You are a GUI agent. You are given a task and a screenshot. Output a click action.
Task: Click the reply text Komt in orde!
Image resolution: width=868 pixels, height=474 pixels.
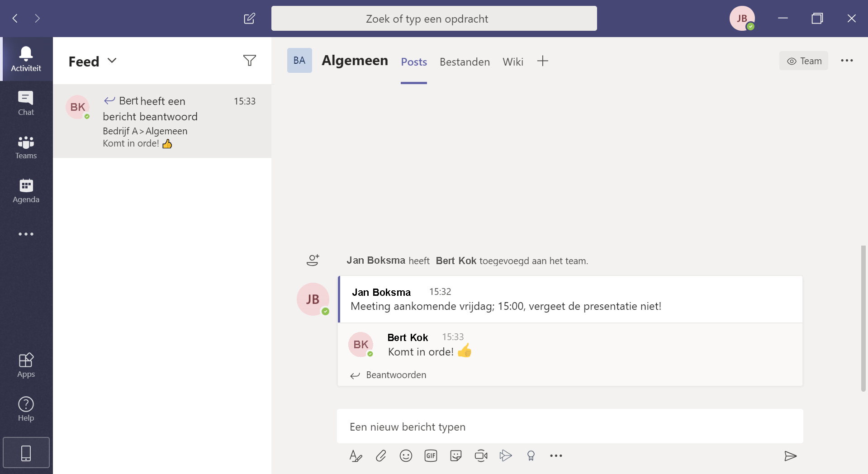[421, 352]
